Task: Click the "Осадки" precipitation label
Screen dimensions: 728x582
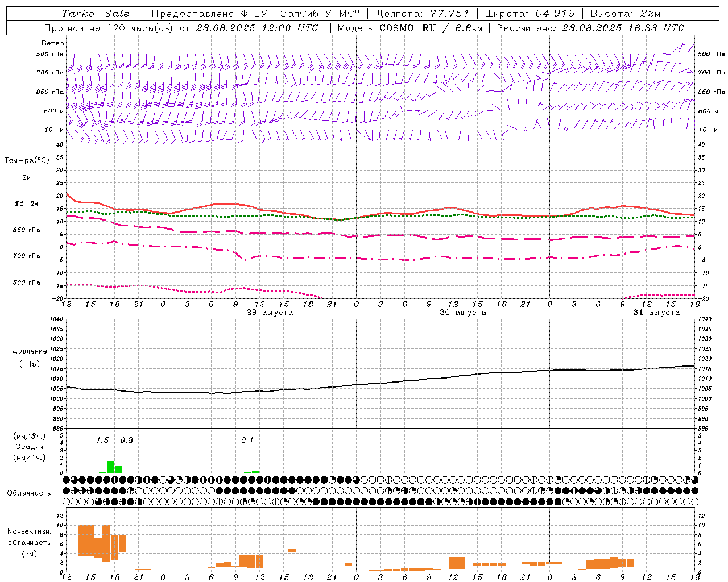Action: [x=29, y=447]
